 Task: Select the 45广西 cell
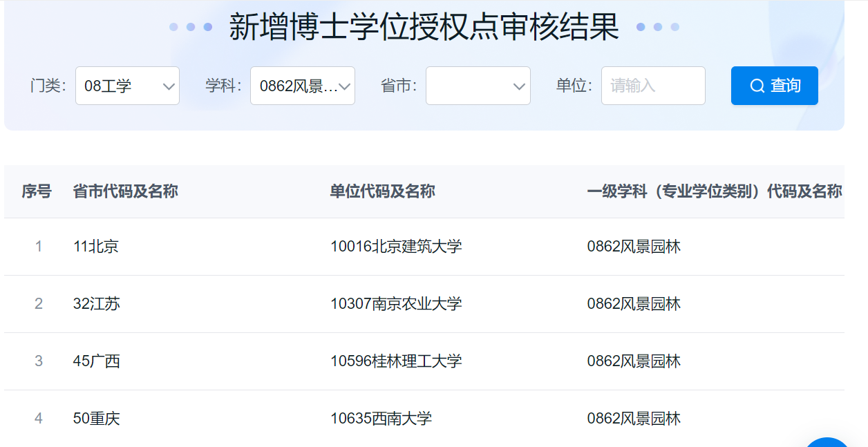97,361
